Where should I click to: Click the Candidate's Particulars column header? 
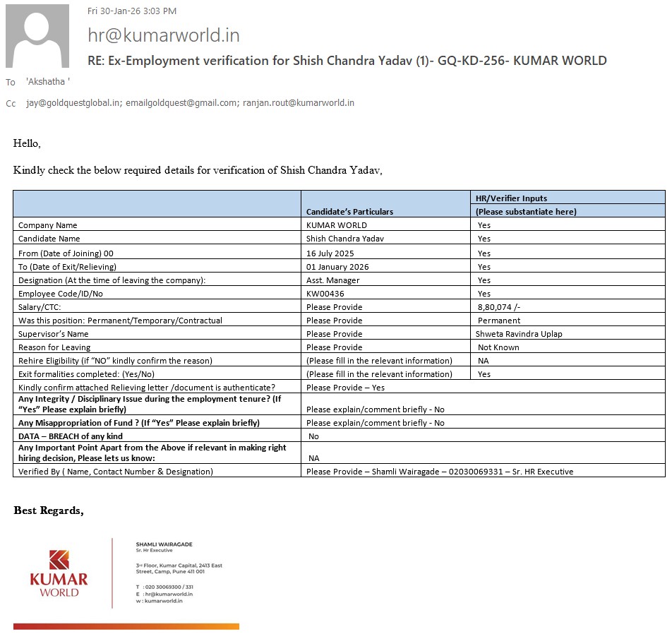tap(349, 211)
